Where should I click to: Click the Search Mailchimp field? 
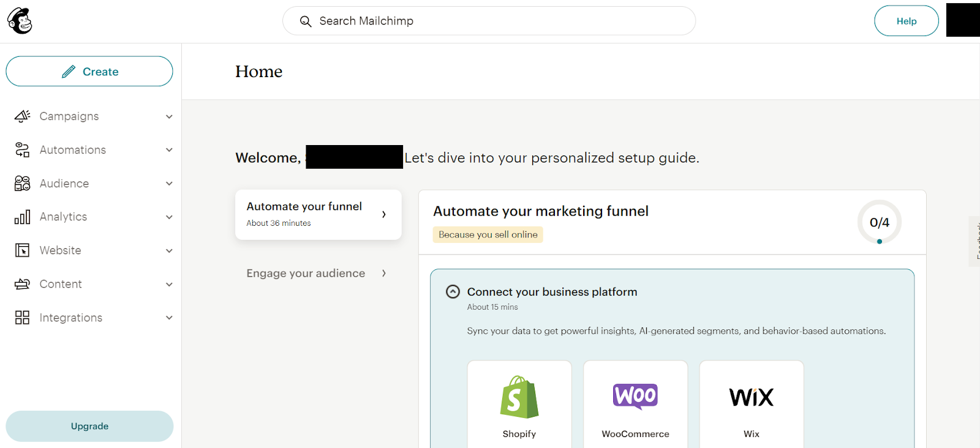[x=489, y=21]
